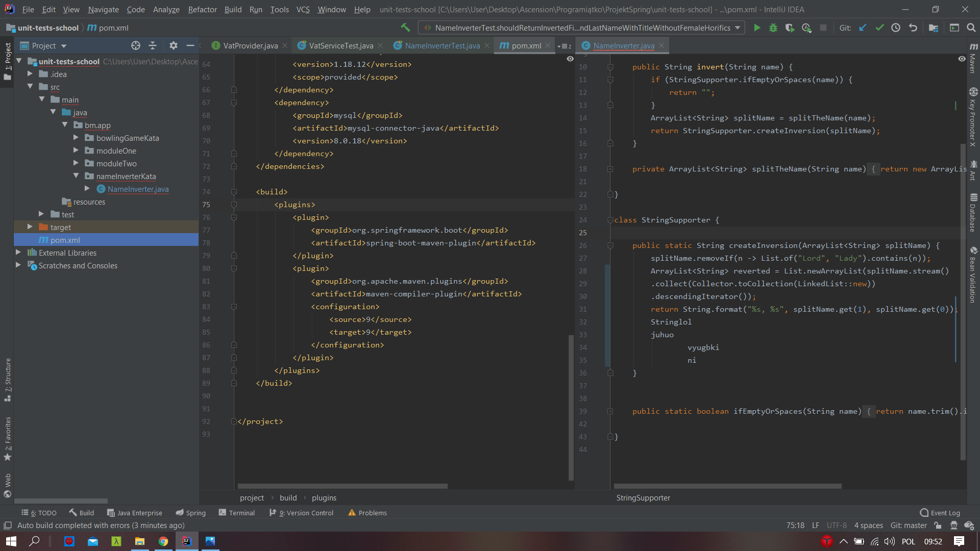Screen dimensions: 980x551
Task: Open Git show history clock icon
Action: pyautogui.click(x=896, y=28)
